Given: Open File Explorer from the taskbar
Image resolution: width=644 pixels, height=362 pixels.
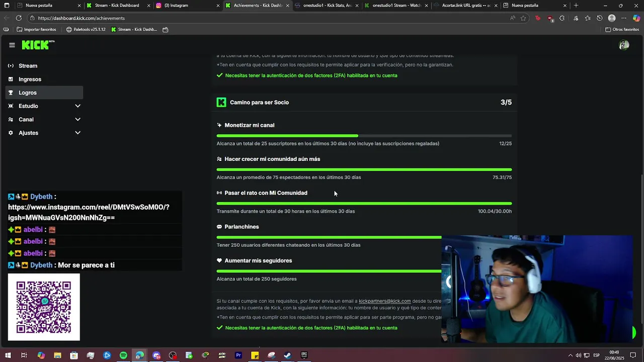Looking at the screenshot, I should coord(57,355).
